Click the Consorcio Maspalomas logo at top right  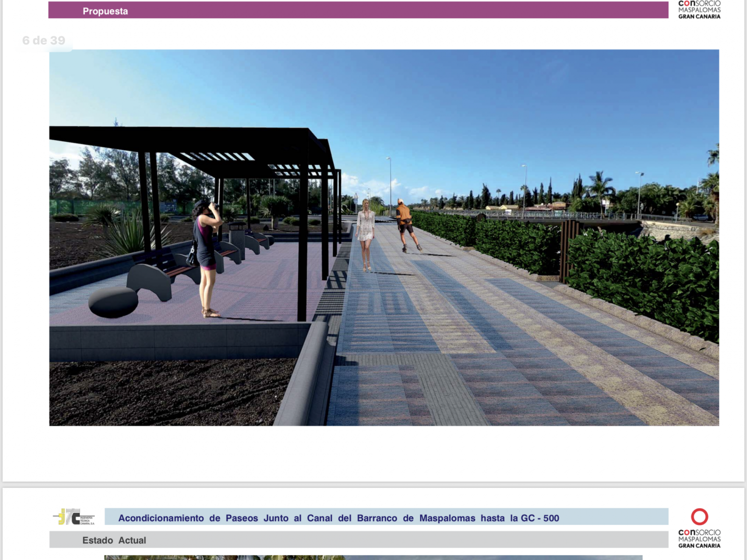699,10
